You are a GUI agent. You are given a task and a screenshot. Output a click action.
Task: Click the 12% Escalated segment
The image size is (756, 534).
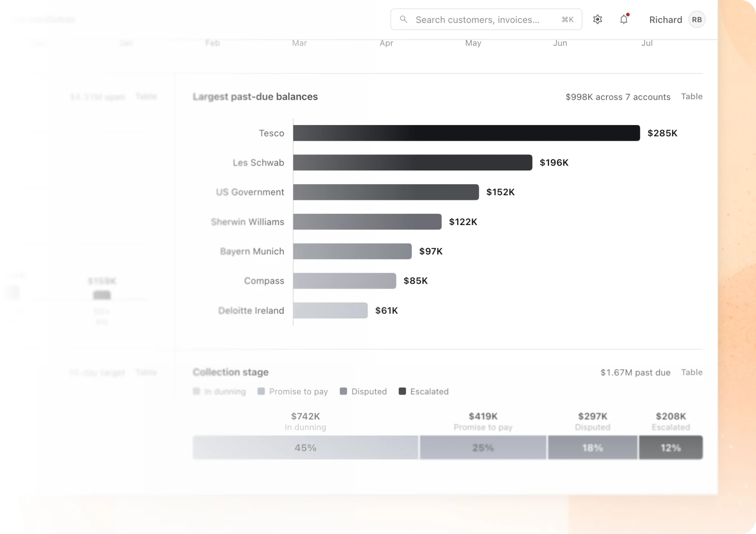coord(671,448)
